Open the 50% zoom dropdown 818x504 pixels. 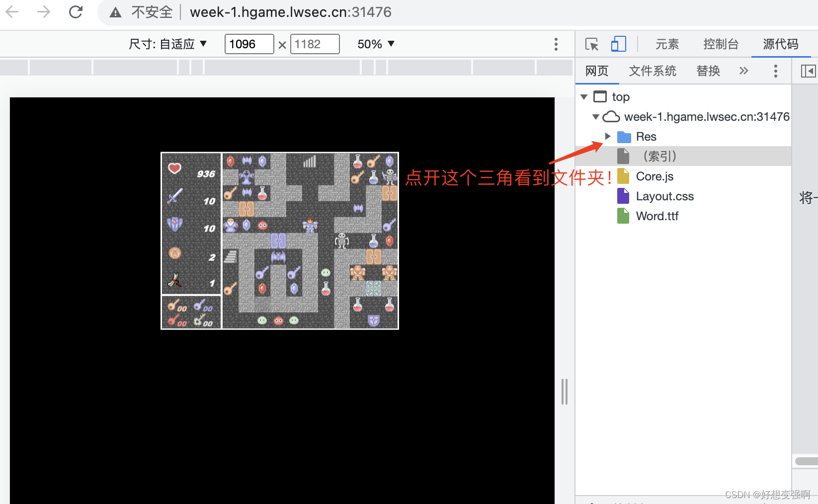tap(376, 44)
